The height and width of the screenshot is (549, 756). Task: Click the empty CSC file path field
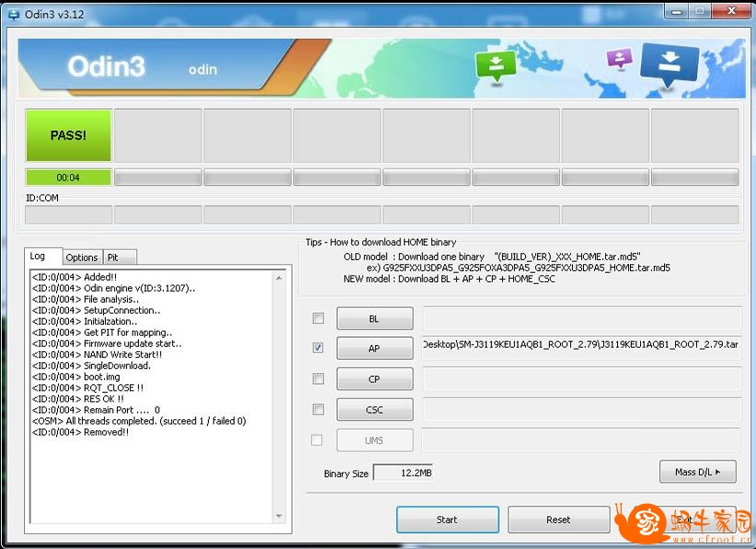point(581,409)
